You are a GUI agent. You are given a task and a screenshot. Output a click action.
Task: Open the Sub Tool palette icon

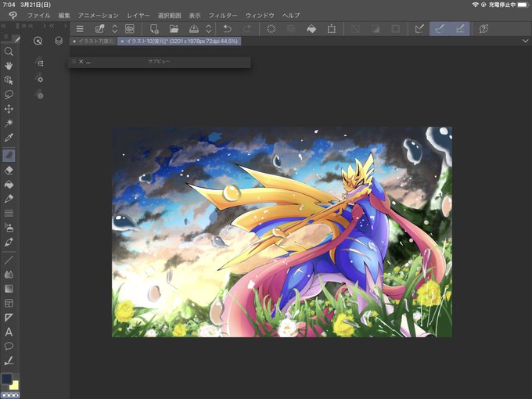pyautogui.click(x=40, y=63)
